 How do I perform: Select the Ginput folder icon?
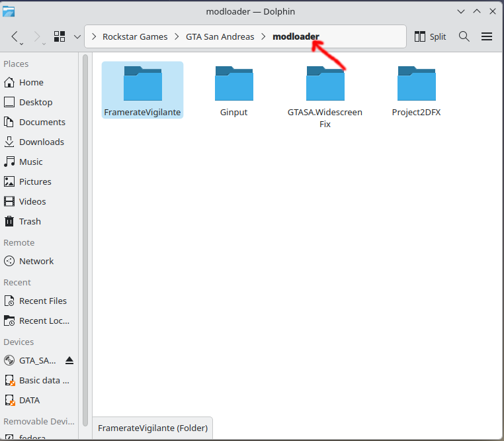[234, 83]
